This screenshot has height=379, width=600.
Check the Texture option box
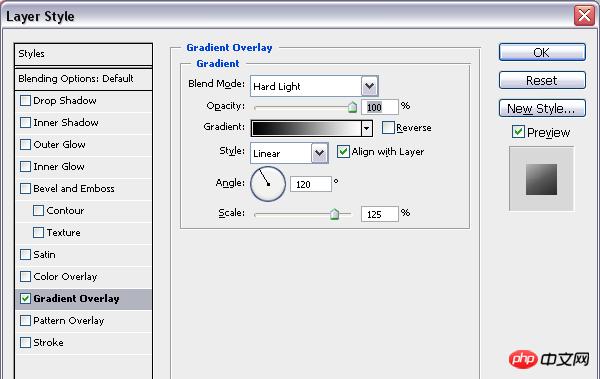[x=38, y=233]
